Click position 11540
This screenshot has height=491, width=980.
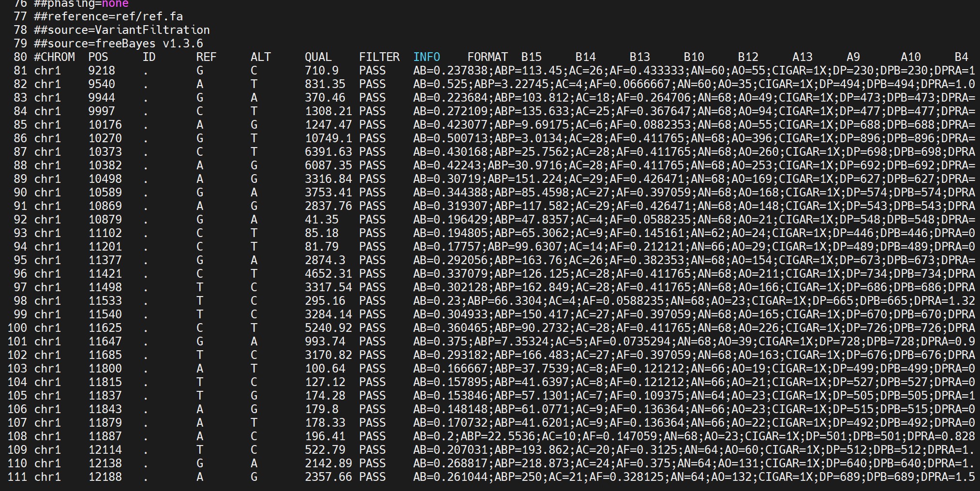[x=105, y=314]
